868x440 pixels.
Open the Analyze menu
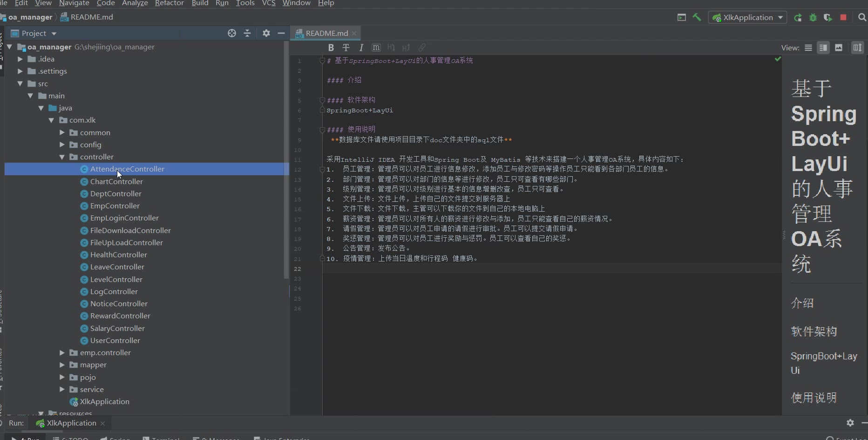(x=135, y=3)
